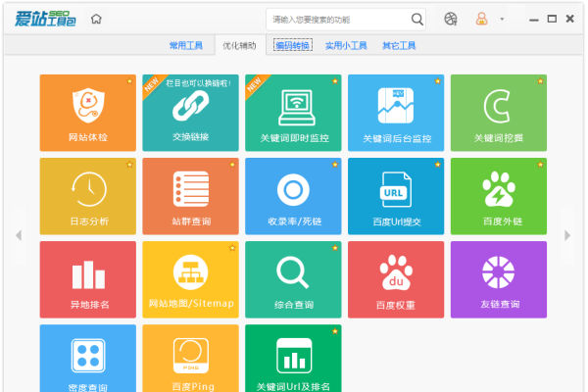Viewport: 588px width, 392px height.
Task: Switch to the 编码转换 tab
Action: pyautogui.click(x=292, y=45)
